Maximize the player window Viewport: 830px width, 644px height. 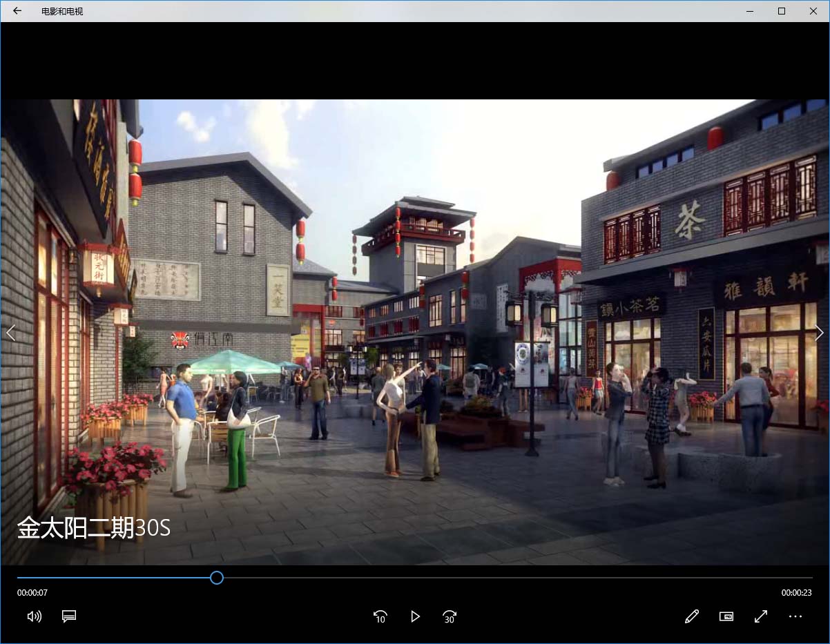[x=782, y=11]
